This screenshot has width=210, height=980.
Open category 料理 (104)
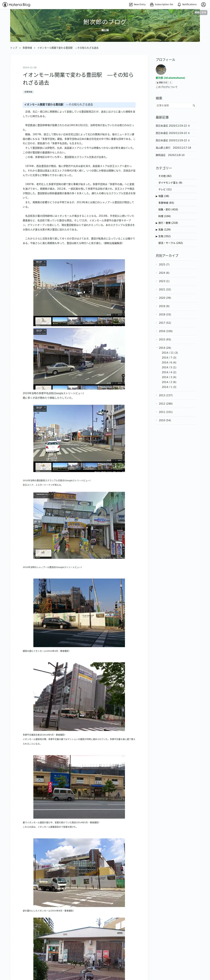[165, 216]
